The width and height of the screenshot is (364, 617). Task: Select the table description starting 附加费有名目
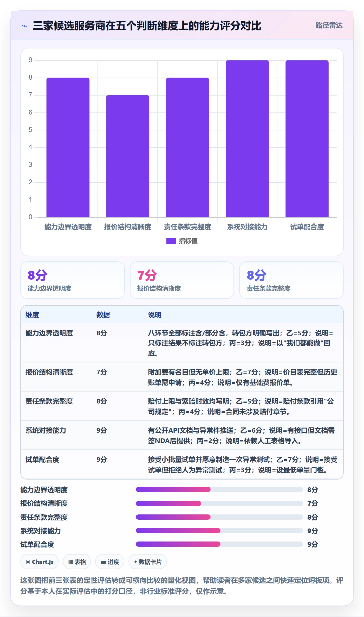coord(243,377)
